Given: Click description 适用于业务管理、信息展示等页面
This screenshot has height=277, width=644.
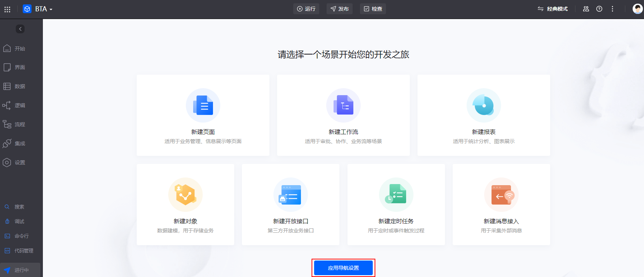Looking at the screenshot, I should coord(203,141).
